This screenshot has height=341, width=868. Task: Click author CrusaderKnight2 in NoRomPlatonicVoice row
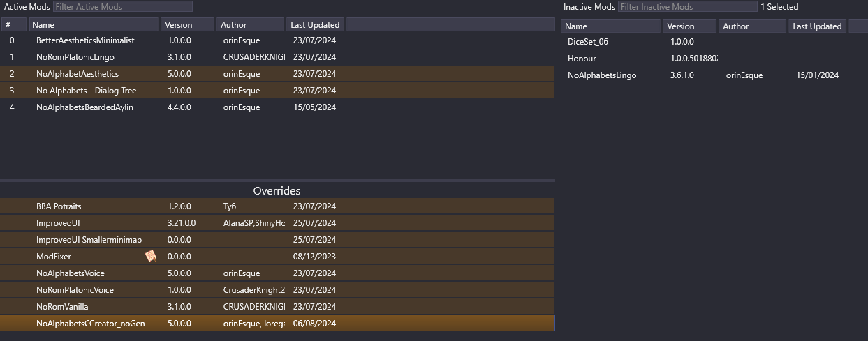[254, 290]
